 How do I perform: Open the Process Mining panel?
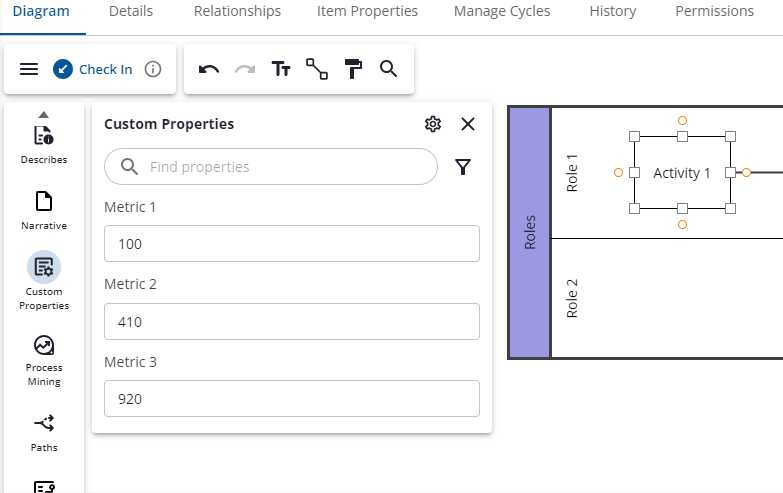pyautogui.click(x=44, y=359)
